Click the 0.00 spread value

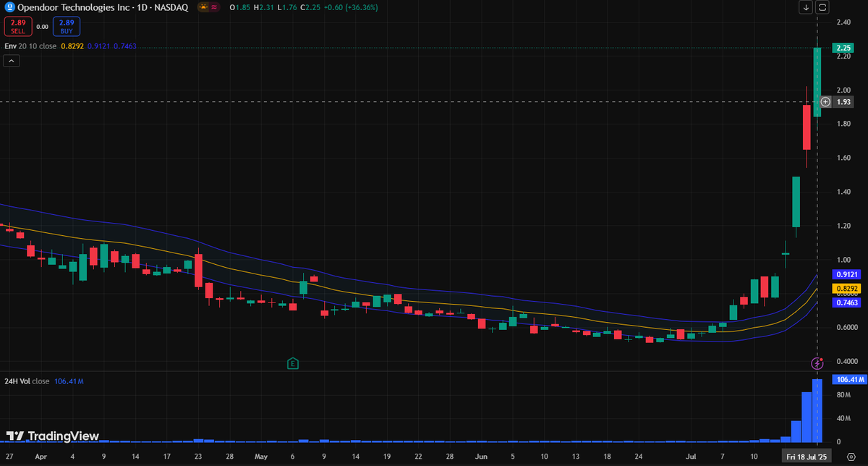click(x=42, y=27)
